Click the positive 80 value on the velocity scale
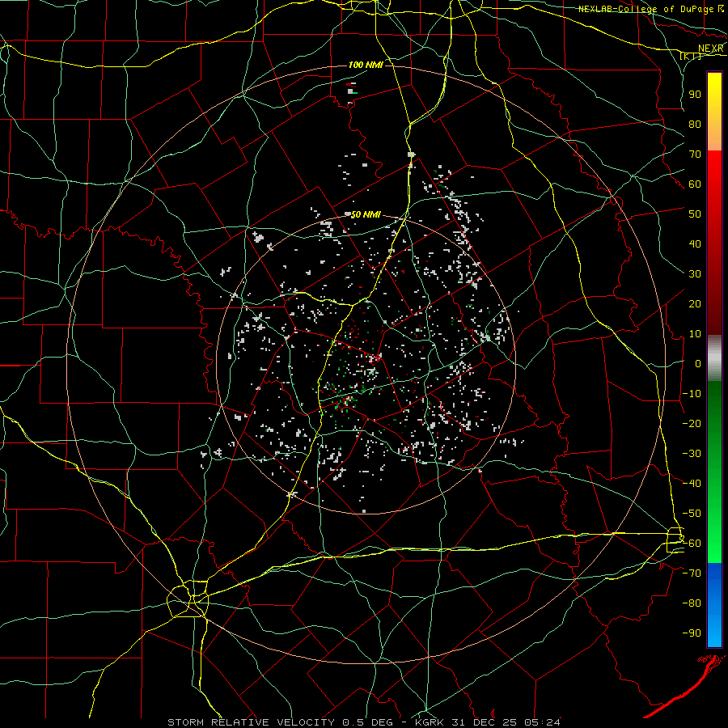The image size is (728, 728). pyautogui.click(x=695, y=124)
